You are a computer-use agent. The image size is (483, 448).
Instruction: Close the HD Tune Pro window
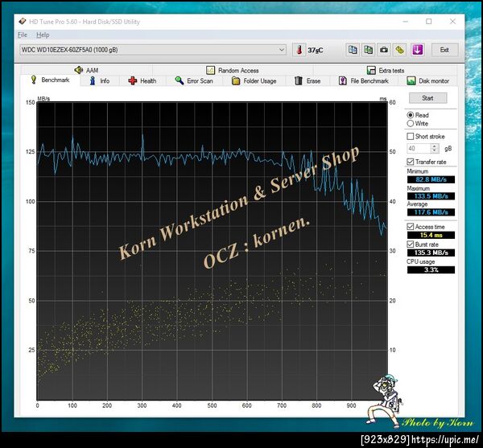coord(452,21)
